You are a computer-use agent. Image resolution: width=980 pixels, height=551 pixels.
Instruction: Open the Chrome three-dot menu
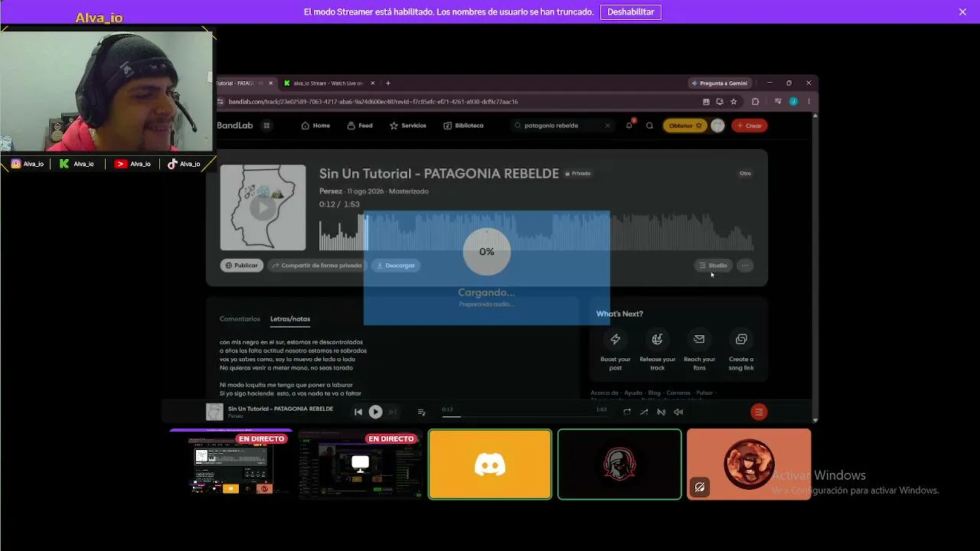(x=808, y=101)
